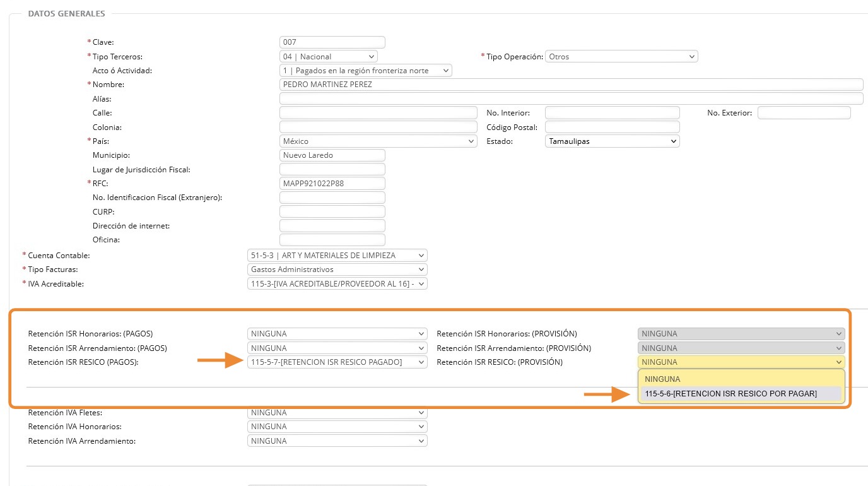The image size is (868, 486).
Task: Open the Retención IVA Arrendamiento dropdown
Action: pyautogui.click(x=337, y=441)
